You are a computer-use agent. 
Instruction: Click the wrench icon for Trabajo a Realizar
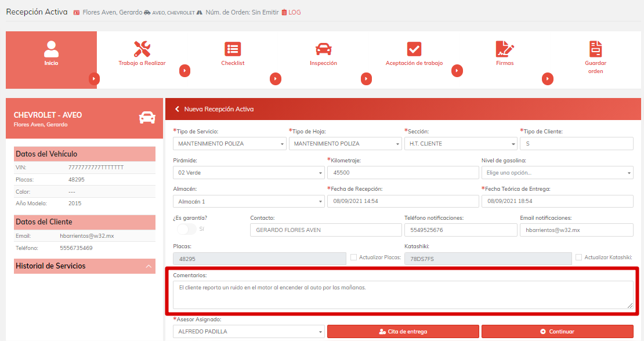(142, 49)
